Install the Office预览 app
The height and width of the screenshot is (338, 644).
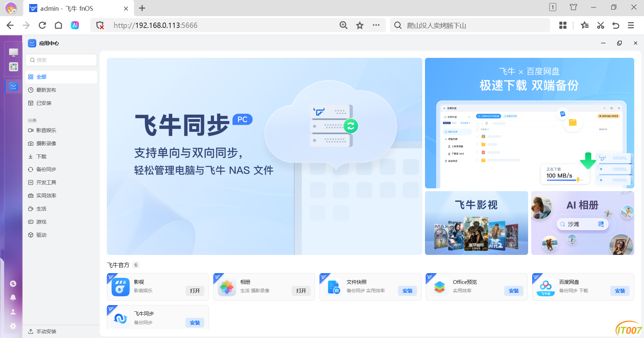click(513, 291)
